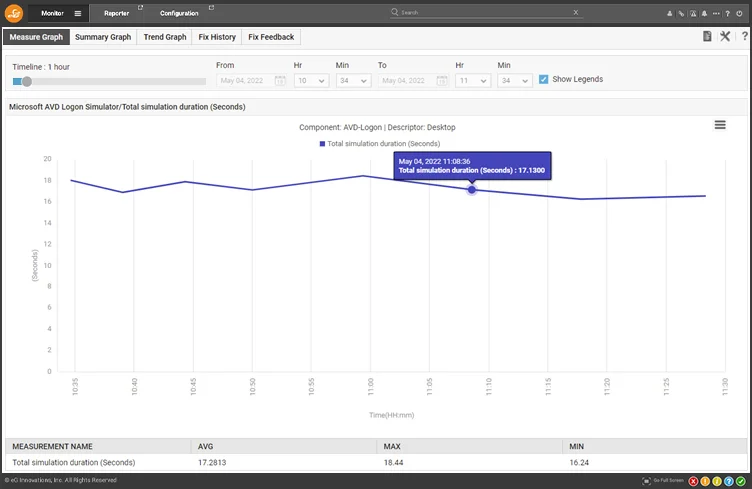Click the notification bell icon
Screen dimensions: 752x489
(x=704, y=13)
